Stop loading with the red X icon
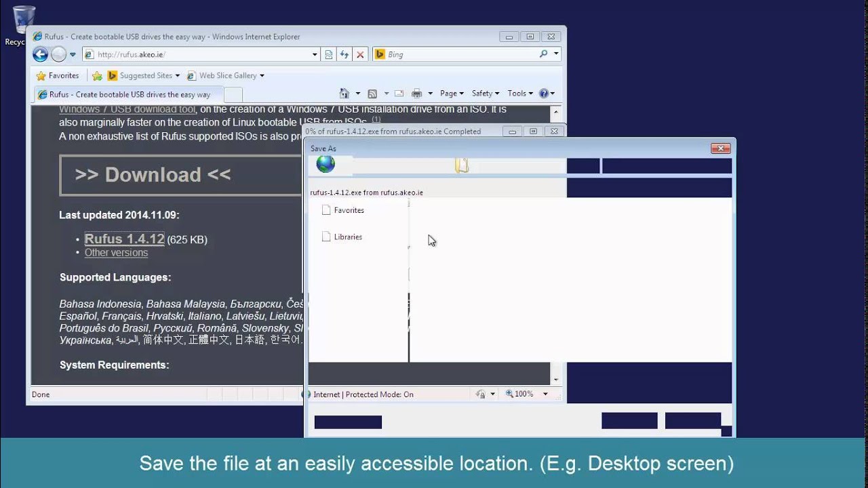The image size is (868, 488). [360, 54]
